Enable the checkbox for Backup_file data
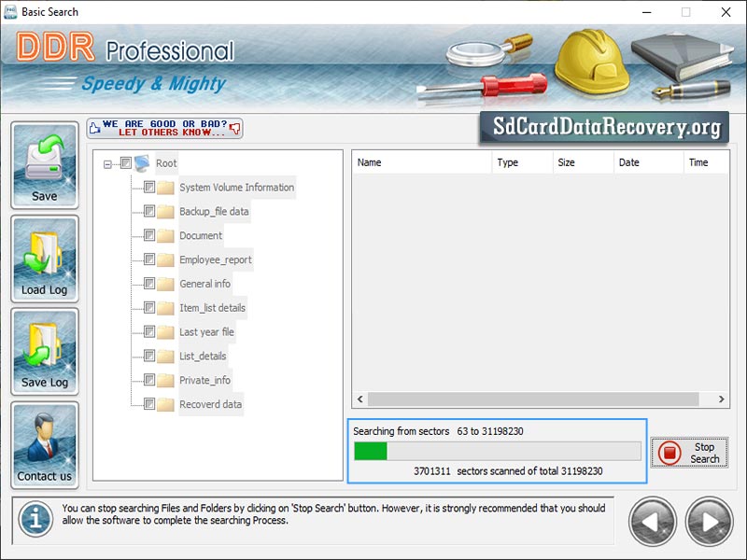The image size is (747, 560). pyautogui.click(x=147, y=211)
